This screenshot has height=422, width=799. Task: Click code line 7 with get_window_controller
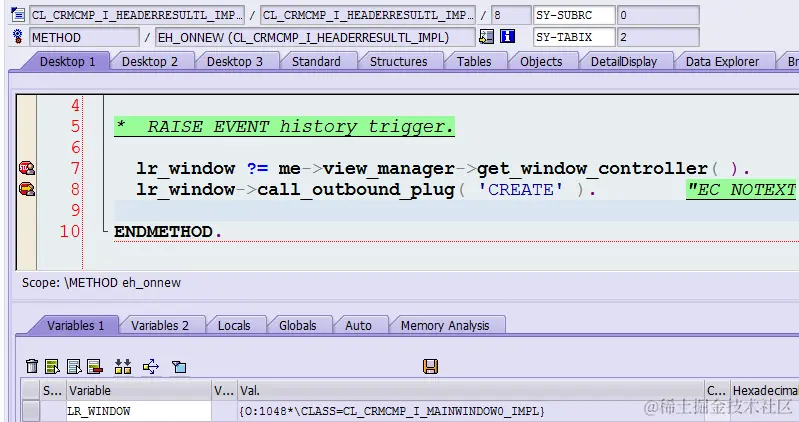tap(442, 168)
